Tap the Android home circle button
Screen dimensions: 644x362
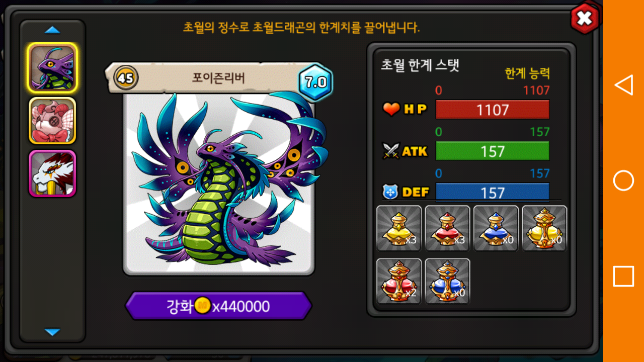623,180
